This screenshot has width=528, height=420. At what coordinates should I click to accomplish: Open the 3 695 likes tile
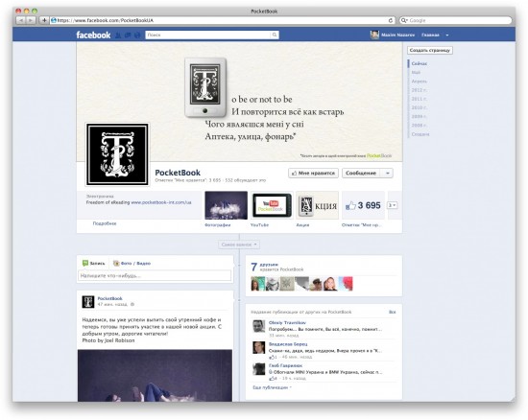click(x=363, y=205)
